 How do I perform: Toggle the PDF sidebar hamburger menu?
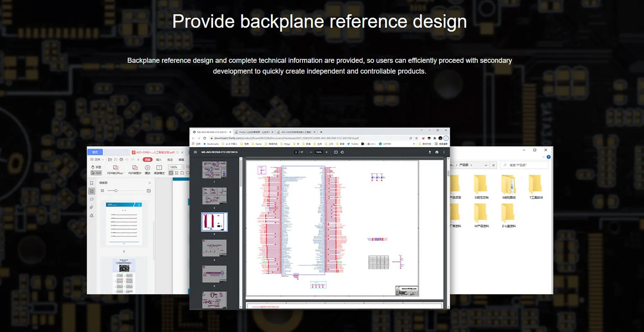[x=195, y=152]
